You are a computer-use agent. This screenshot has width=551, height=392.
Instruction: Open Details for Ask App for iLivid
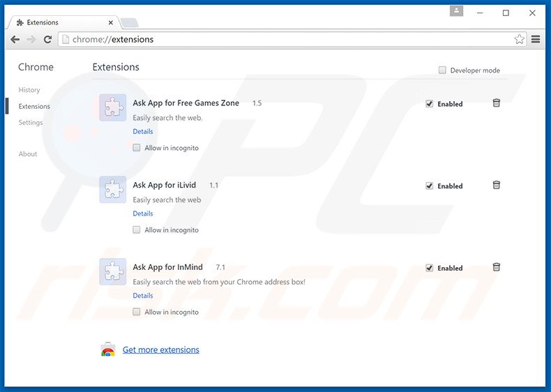(143, 213)
